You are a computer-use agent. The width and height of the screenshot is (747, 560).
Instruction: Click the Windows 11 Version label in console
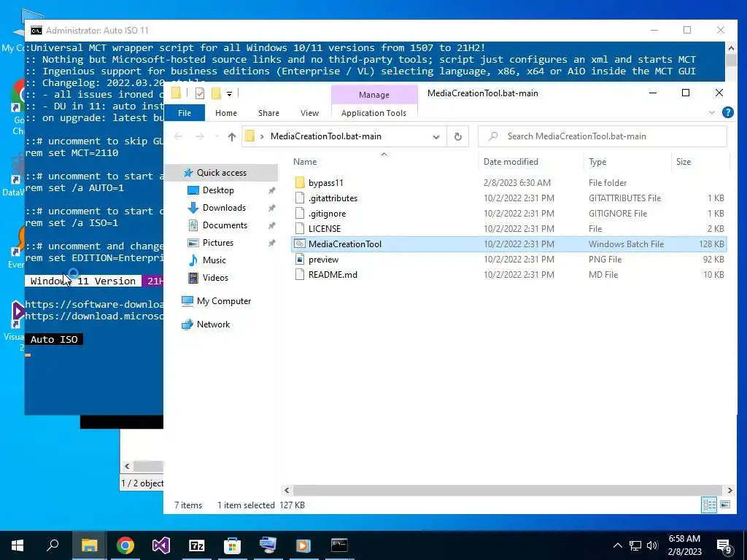tap(83, 281)
